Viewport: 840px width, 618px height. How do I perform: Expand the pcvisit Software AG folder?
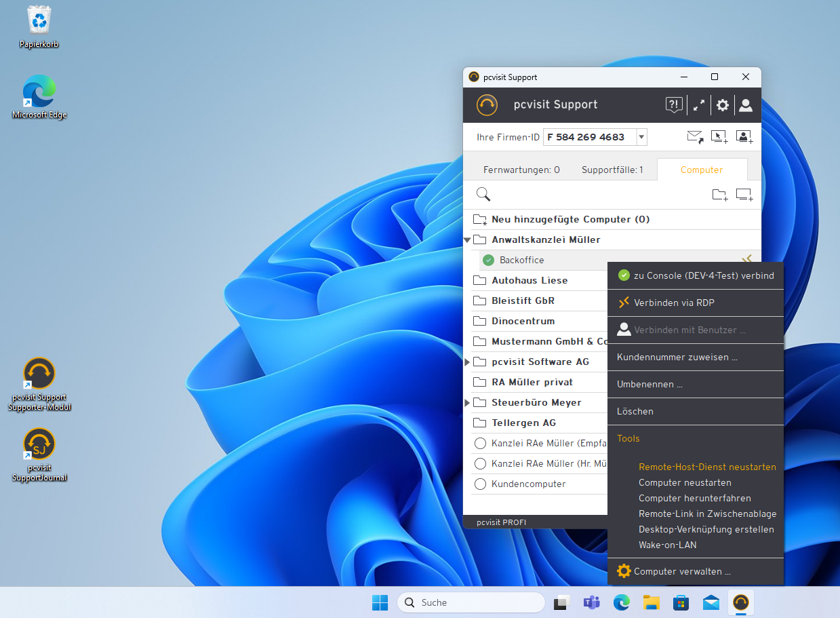468,362
